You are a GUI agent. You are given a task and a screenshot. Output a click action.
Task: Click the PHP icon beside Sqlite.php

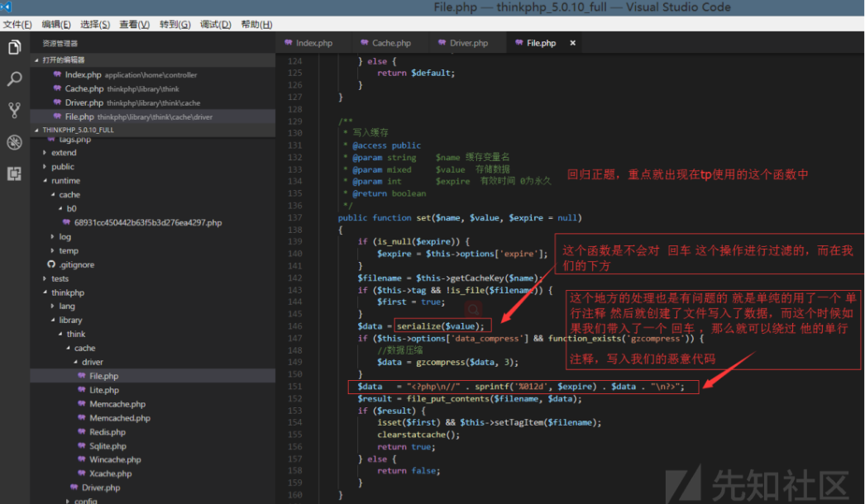(x=82, y=445)
